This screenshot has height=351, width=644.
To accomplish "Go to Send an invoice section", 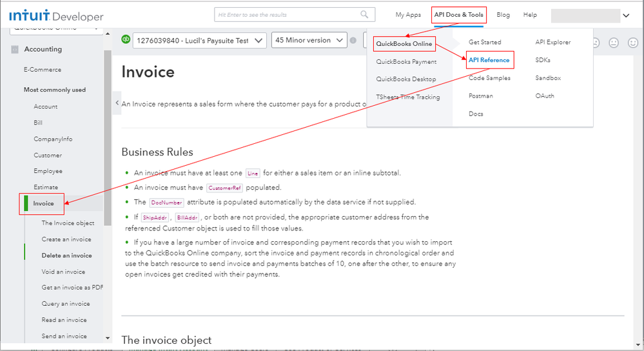I will coord(64,336).
